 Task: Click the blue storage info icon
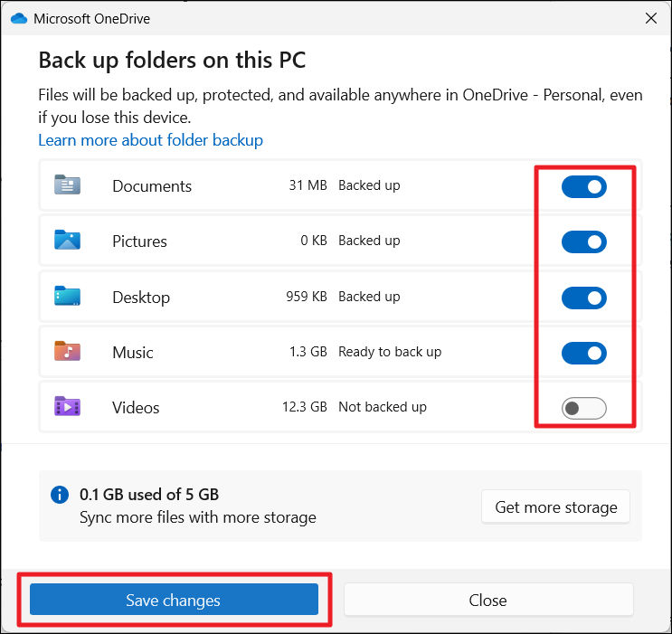tap(60, 495)
